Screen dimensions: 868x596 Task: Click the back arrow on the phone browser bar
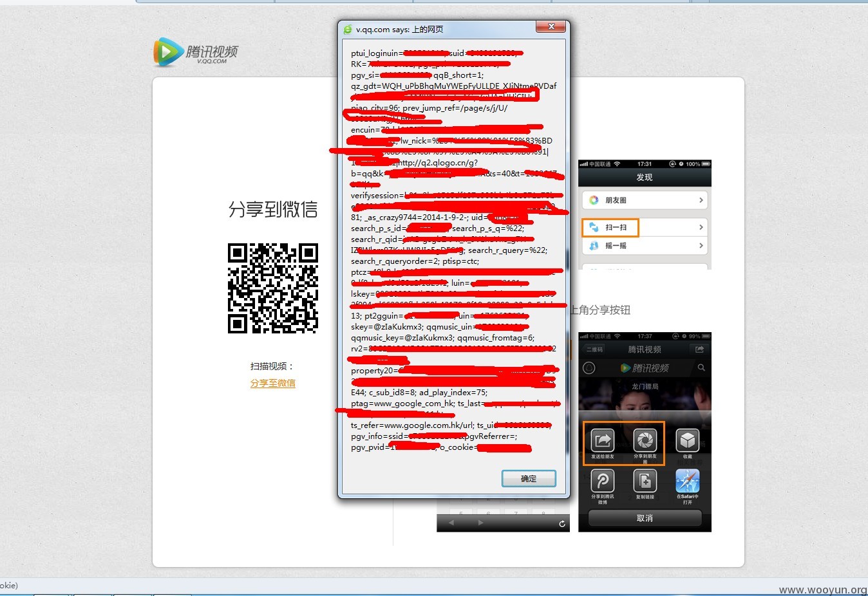tap(451, 523)
